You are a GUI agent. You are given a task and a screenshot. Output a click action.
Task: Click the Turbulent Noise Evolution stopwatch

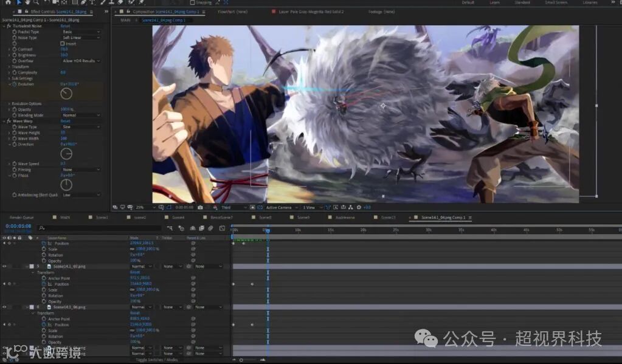tap(14, 84)
